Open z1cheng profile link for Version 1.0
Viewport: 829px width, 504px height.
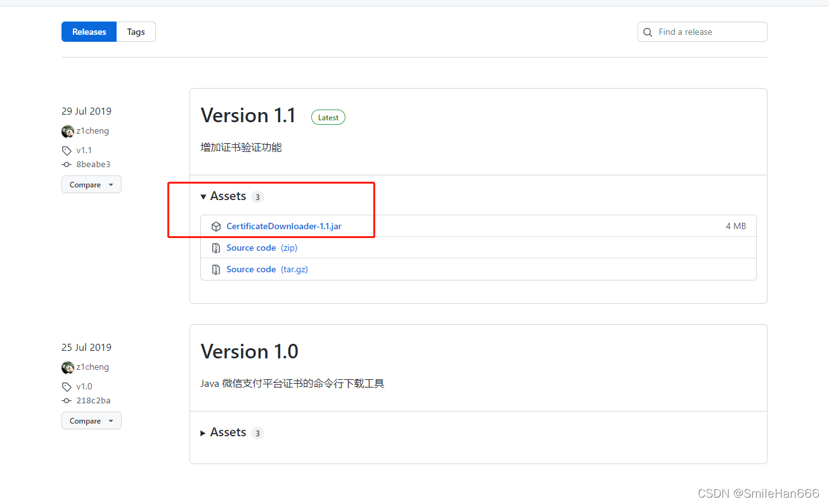pyautogui.click(x=93, y=367)
